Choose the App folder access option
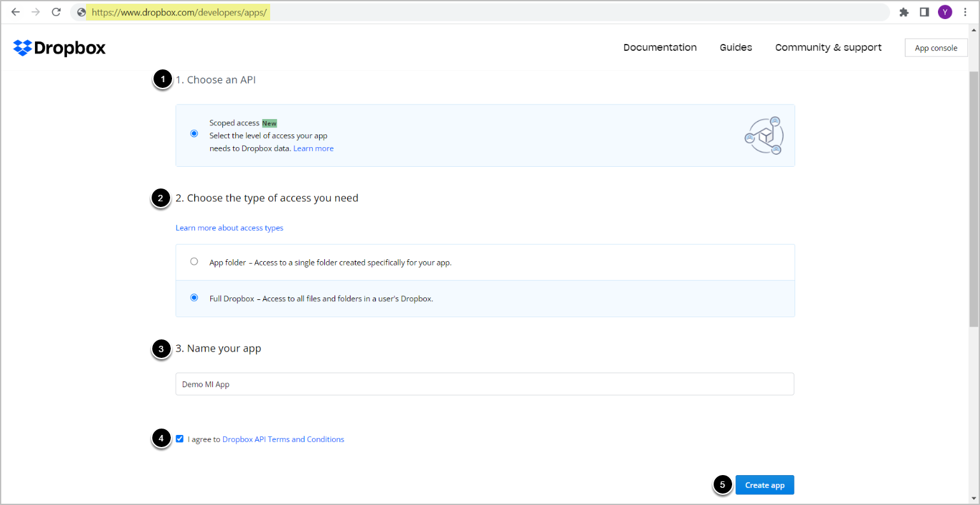 click(194, 262)
